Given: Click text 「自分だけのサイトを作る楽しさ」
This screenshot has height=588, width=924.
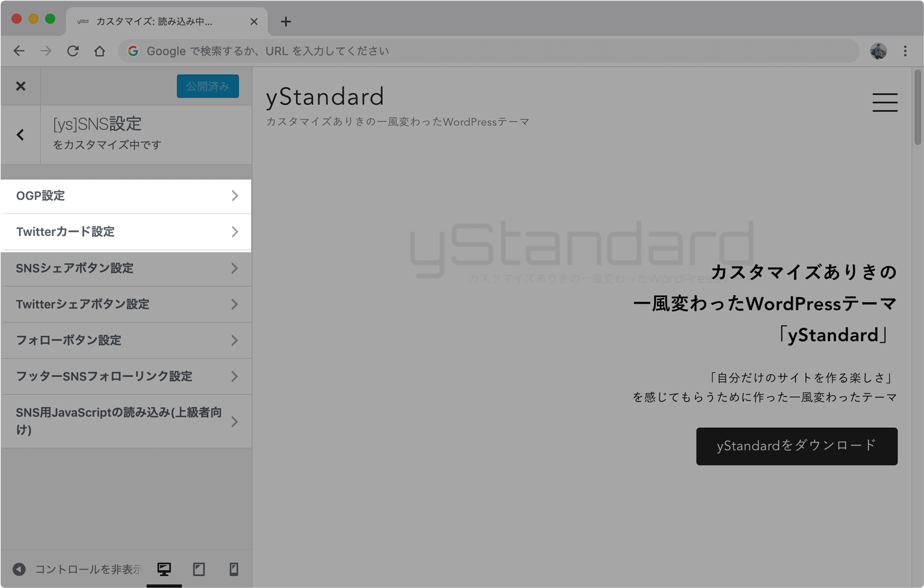Looking at the screenshot, I should [x=801, y=378].
